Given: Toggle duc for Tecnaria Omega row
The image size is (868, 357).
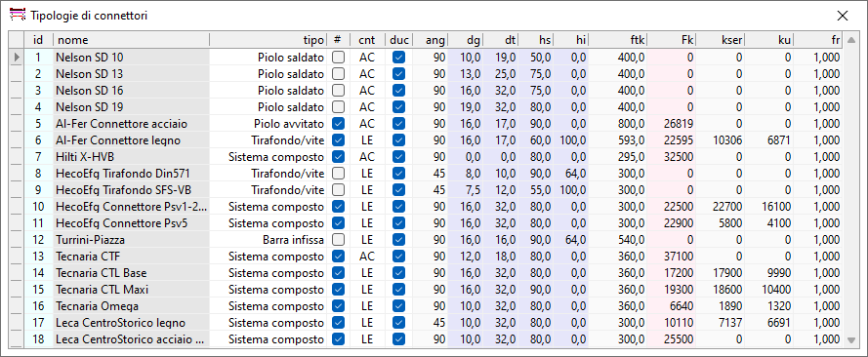Looking at the screenshot, I should [x=398, y=305].
